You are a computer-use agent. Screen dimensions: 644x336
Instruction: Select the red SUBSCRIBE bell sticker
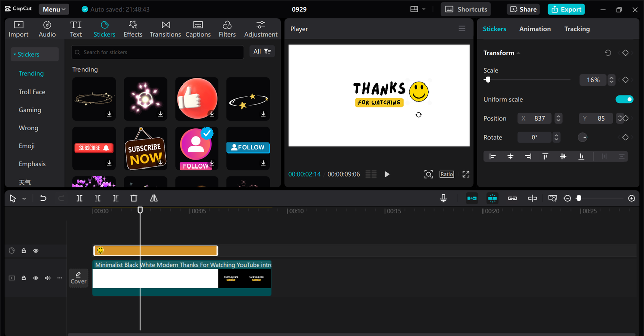(x=94, y=148)
